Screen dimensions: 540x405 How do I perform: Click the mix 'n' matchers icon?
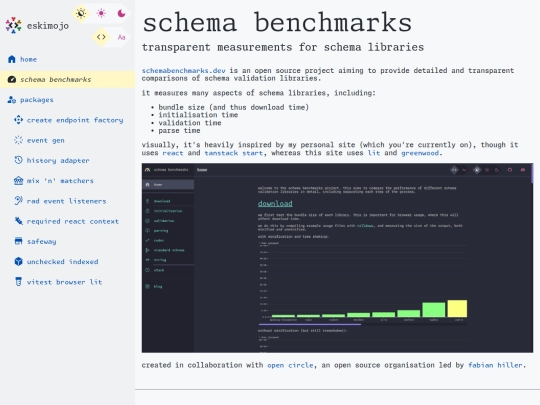coord(18,180)
